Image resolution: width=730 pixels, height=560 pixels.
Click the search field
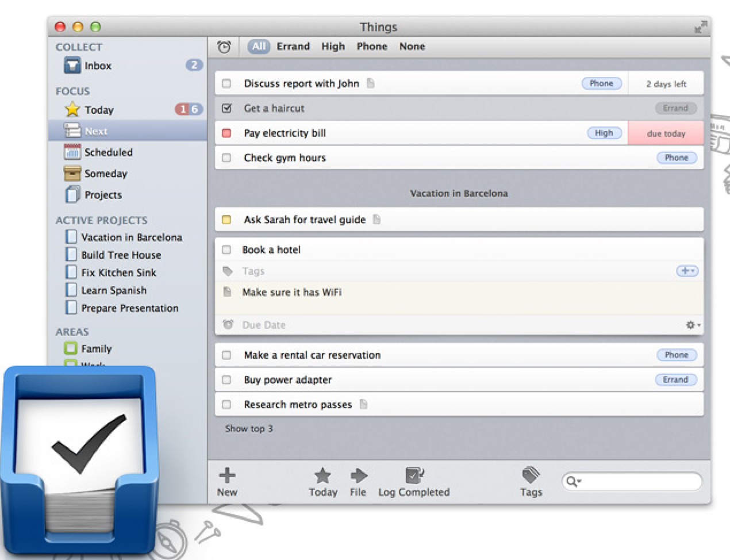coord(632,481)
